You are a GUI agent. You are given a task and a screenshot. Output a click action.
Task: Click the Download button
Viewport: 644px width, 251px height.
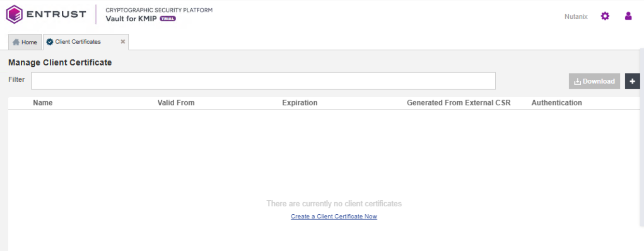coord(594,81)
